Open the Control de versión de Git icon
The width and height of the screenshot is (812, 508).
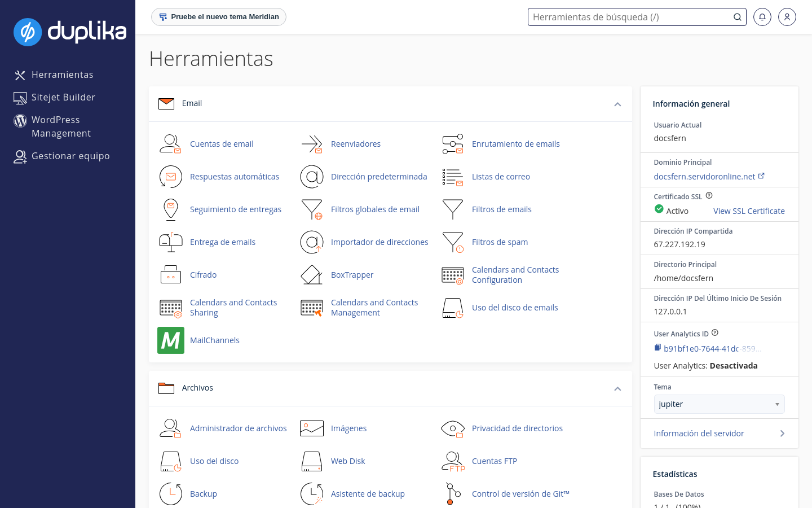click(x=452, y=494)
